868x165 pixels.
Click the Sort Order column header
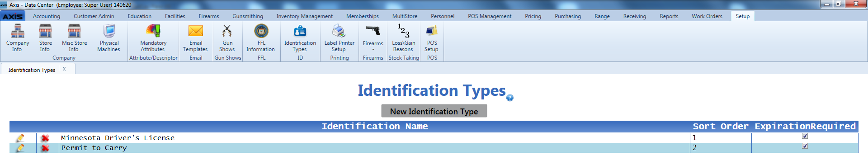coord(721,127)
